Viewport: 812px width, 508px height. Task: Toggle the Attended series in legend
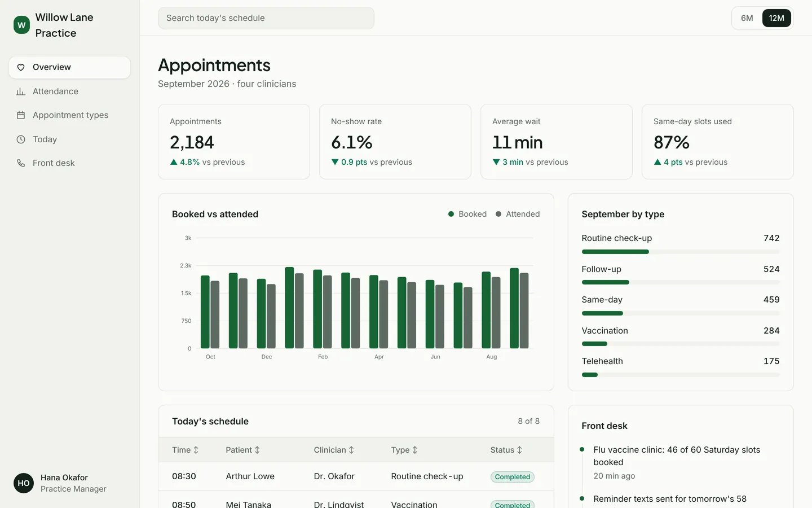tap(518, 214)
